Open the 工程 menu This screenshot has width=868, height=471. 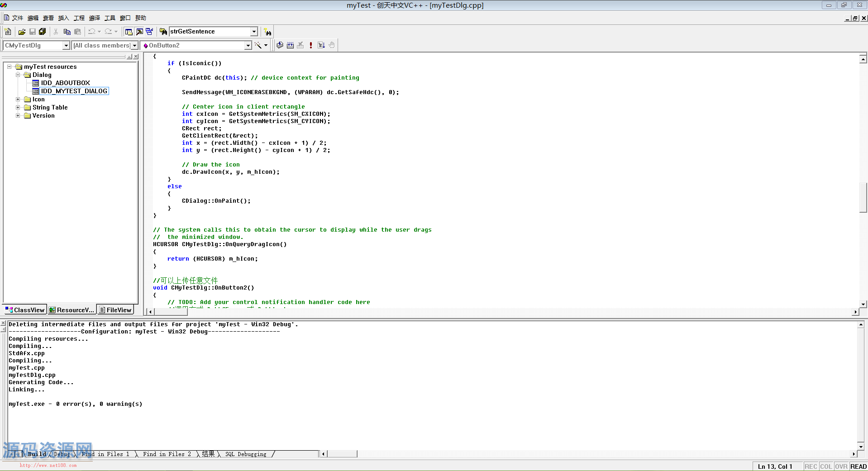(x=79, y=18)
